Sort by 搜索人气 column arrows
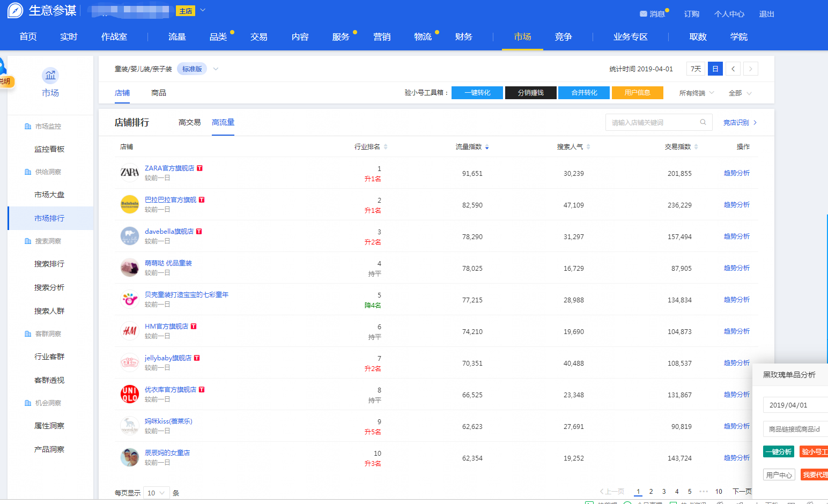Image resolution: width=828 pixels, height=504 pixels. (x=588, y=147)
